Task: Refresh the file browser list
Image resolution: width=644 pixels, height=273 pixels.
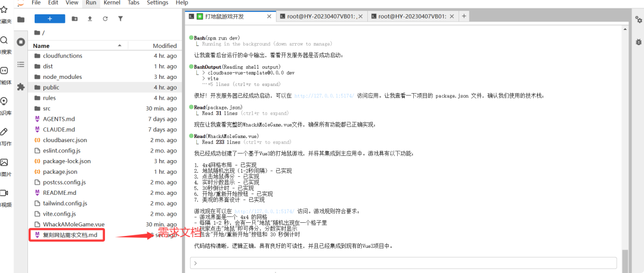Action: [105, 19]
